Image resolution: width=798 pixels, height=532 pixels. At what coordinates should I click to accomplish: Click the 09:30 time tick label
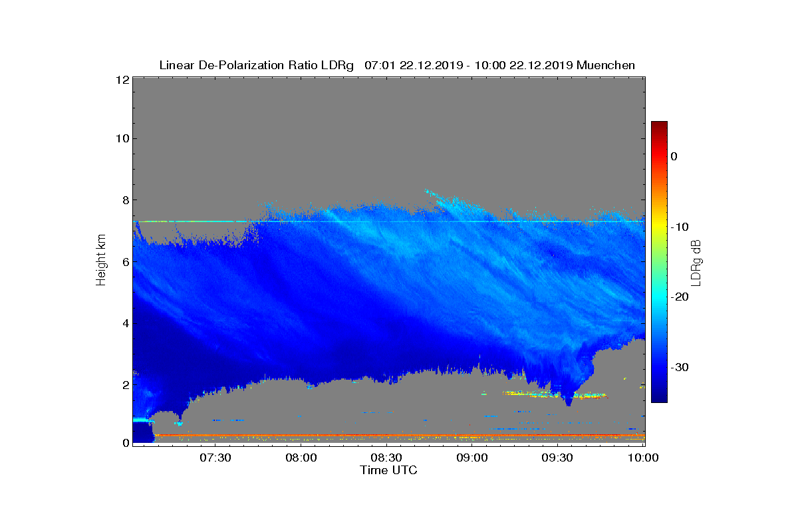coord(557,458)
